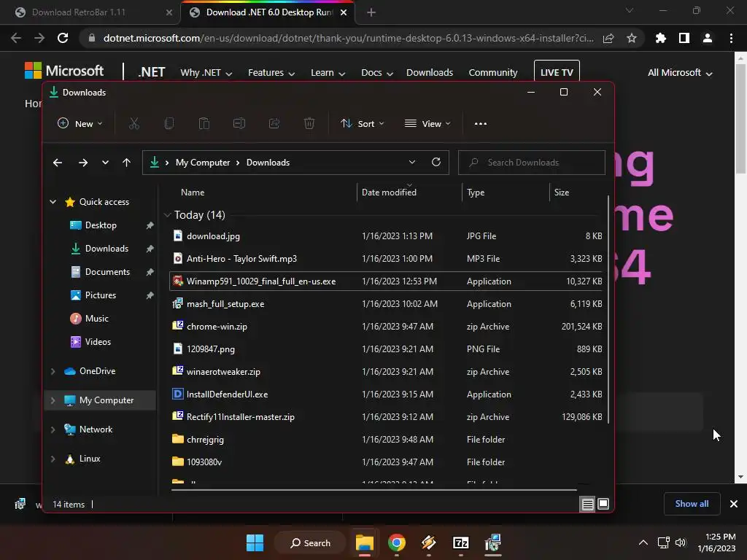Select Desktop in Quick access
Screen dimensions: 747x560
pos(101,225)
